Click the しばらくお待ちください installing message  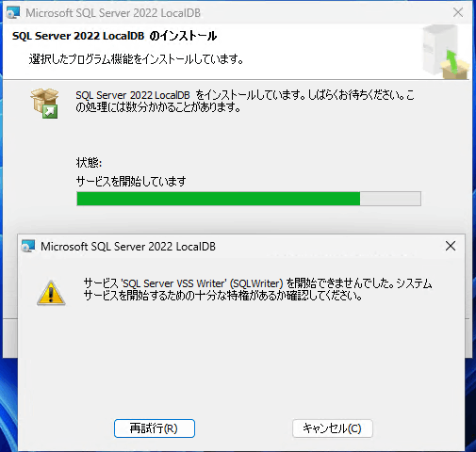(245, 101)
